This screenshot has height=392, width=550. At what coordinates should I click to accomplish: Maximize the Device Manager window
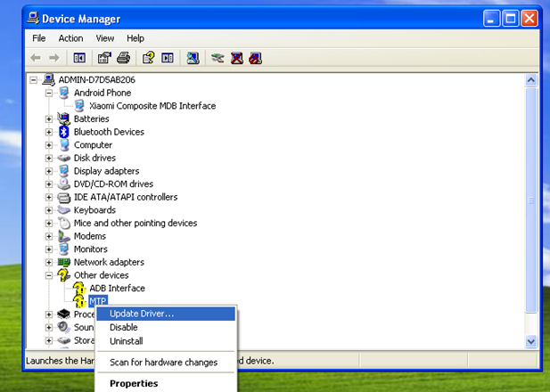click(x=511, y=18)
